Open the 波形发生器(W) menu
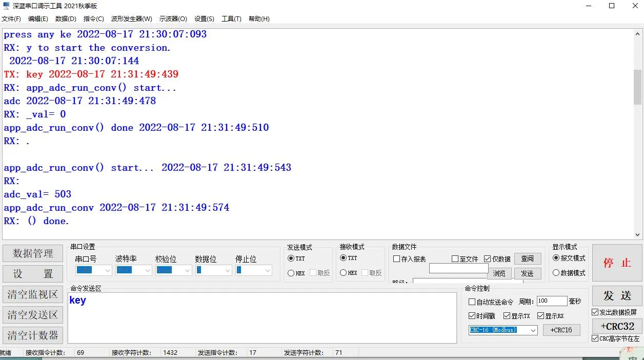This screenshot has width=644, height=360. 132,19
